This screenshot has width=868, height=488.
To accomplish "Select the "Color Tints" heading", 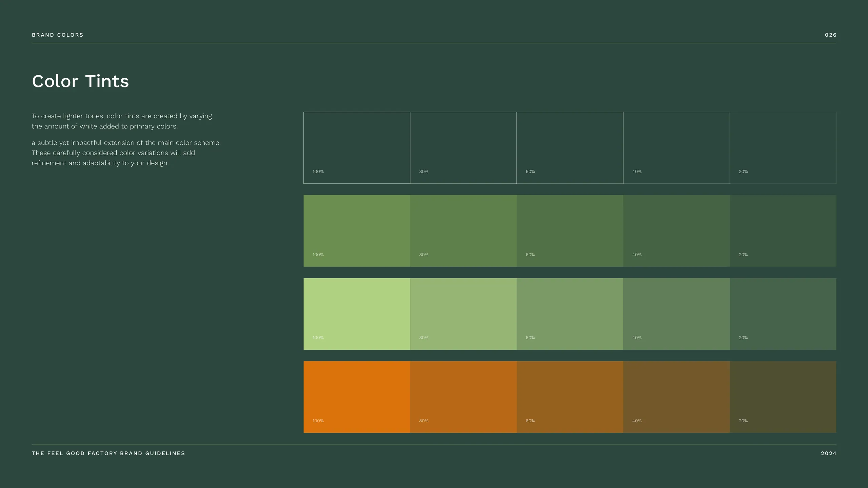I will [80, 81].
